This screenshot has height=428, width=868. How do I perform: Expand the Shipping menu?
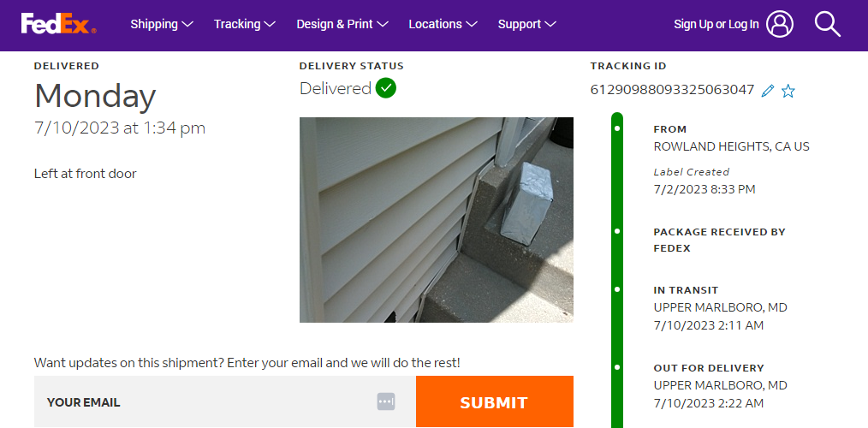tap(162, 24)
